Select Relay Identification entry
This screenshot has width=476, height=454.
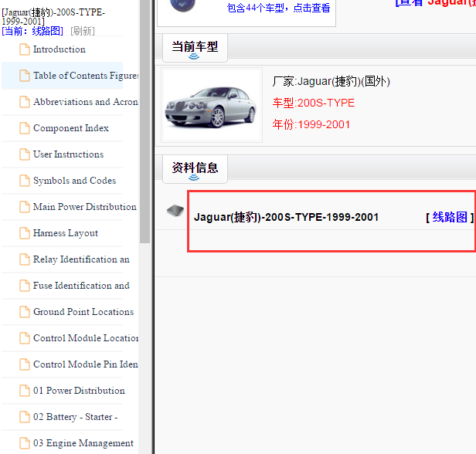[x=81, y=259]
